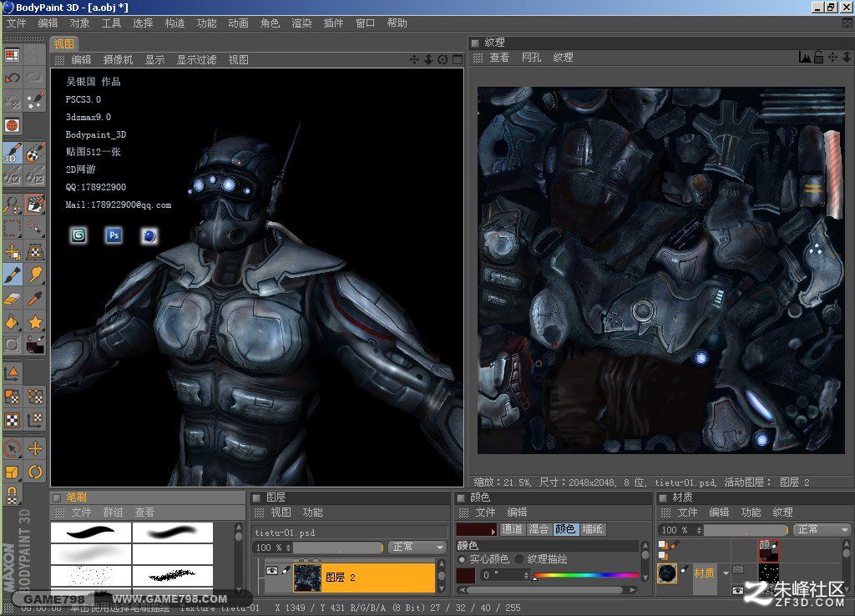The image size is (855, 616).
Task: Open the 摄像机 menu in viewport
Action: (118, 59)
